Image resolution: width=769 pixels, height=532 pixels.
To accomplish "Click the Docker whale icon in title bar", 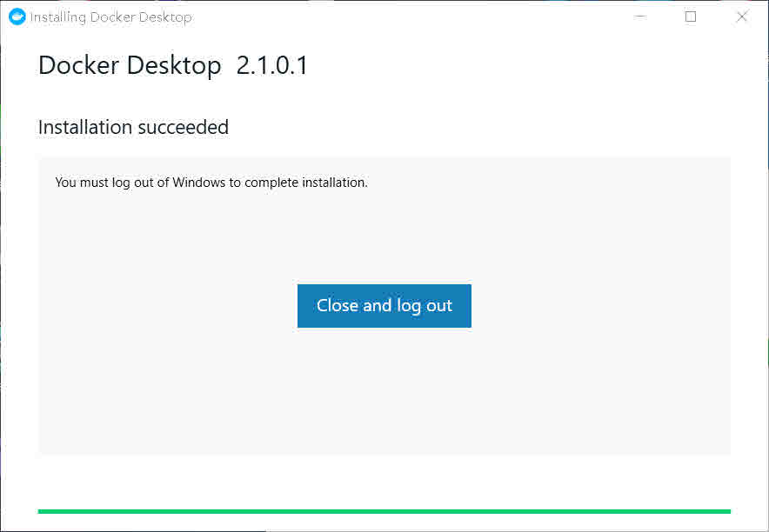I will coord(17,17).
